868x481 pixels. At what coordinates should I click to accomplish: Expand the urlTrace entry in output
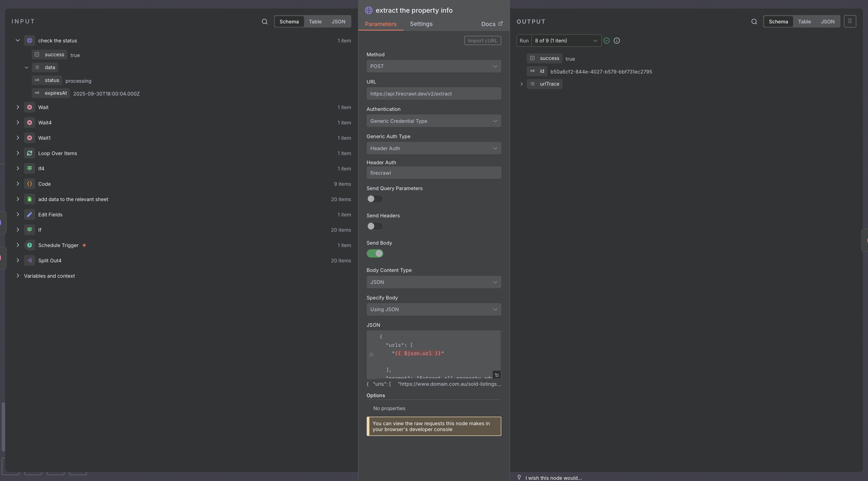click(522, 84)
